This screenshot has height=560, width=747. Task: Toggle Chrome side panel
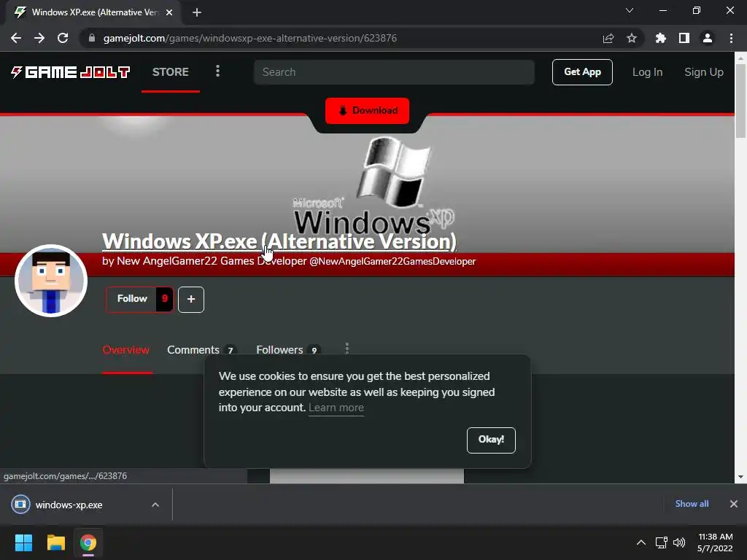(684, 38)
